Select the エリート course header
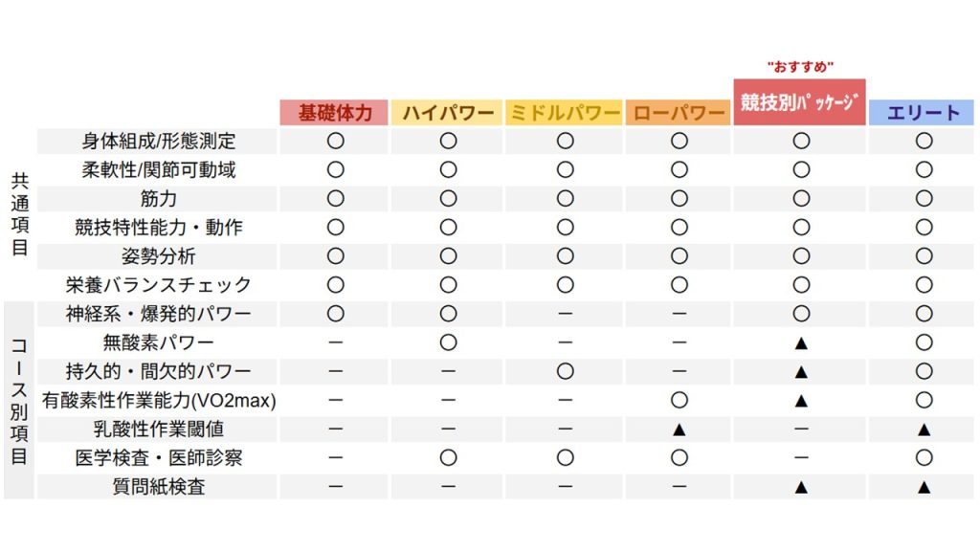The height and width of the screenshot is (551, 980). tap(922, 113)
